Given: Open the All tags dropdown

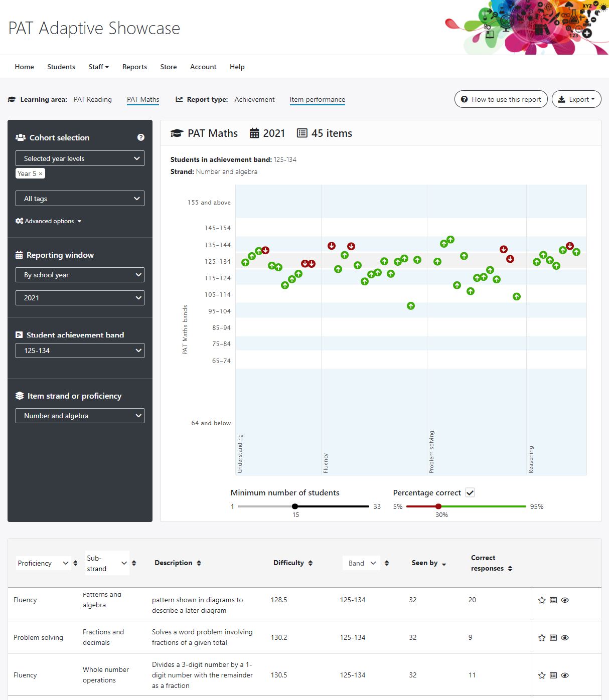Looking at the screenshot, I should [x=80, y=199].
